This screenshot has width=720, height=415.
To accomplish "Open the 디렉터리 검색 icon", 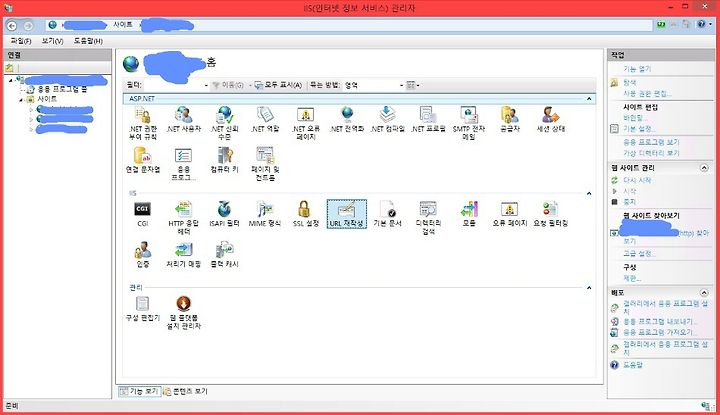I will 428,218.
